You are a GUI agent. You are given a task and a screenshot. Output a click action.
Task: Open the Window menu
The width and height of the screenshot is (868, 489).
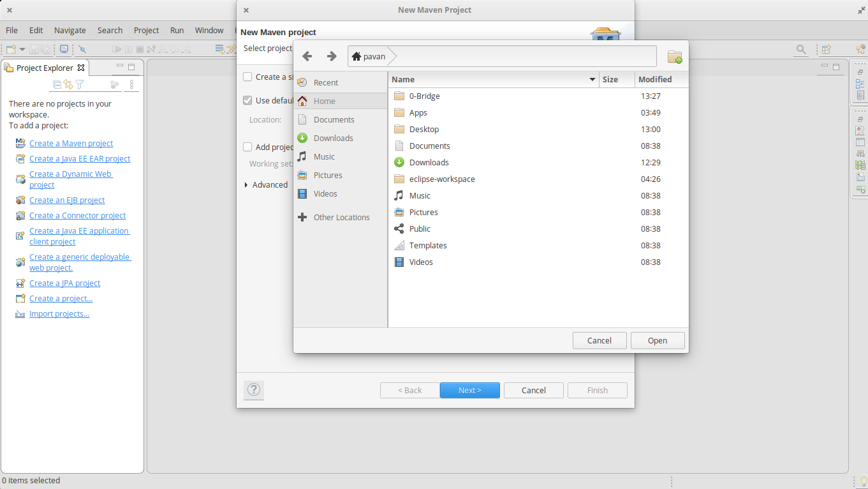(209, 30)
